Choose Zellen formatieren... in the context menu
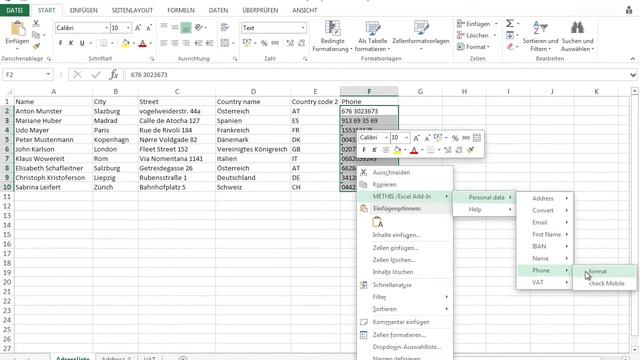 coord(405,335)
